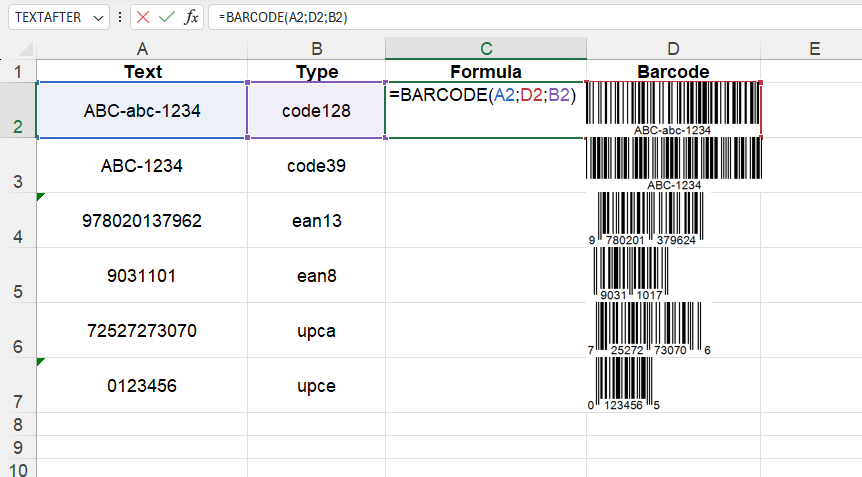Click the 'Text' header cell
The height and width of the screenshot is (477, 862).
(142, 71)
